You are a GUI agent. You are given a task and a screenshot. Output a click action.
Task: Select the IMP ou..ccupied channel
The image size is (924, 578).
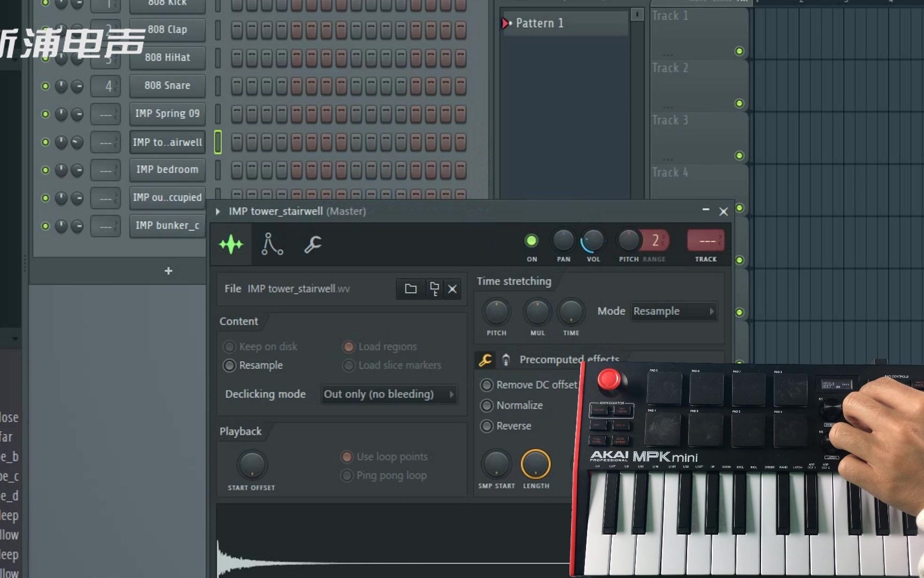(167, 198)
